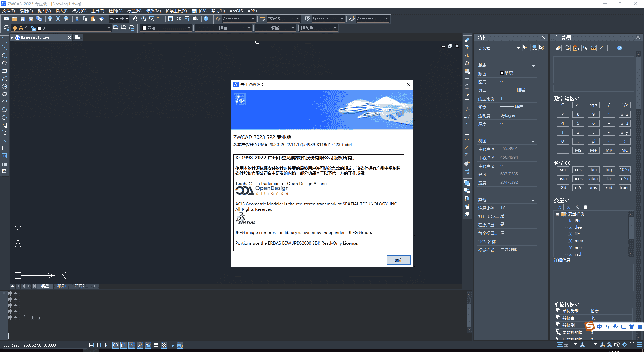
Task: Open the 随层 color control dropdown
Action: point(189,28)
